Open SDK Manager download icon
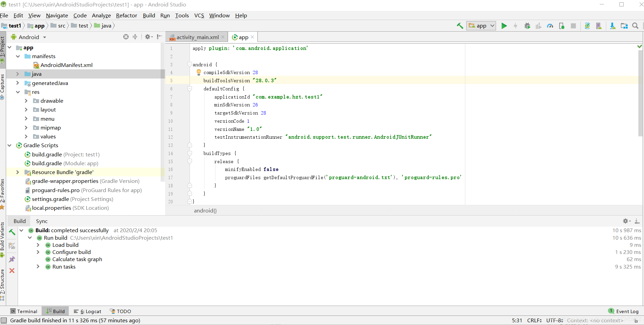644x325 pixels. pos(612,26)
